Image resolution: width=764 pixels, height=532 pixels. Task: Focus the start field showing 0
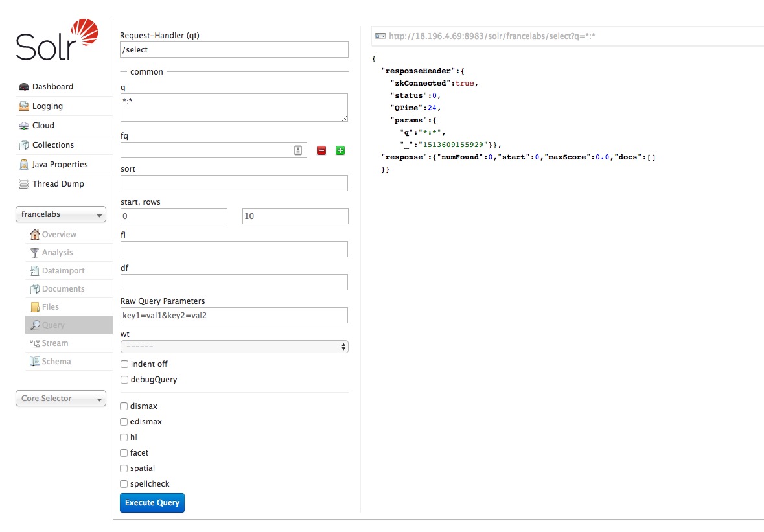pyautogui.click(x=174, y=216)
